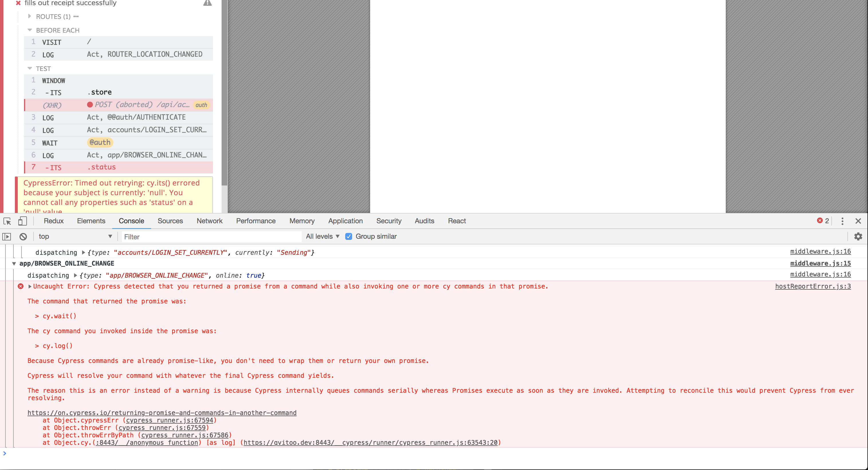
Task: Open the ROUTES options ellipsis menu
Action: coord(76,16)
